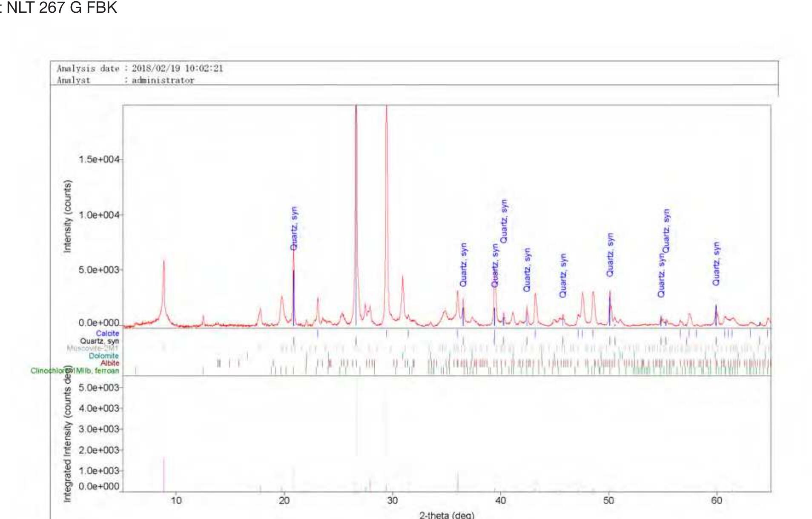This screenshot has height=519, width=812.
Task: Select the Muscovite-2M1 legend entry
Action: [92, 348]
